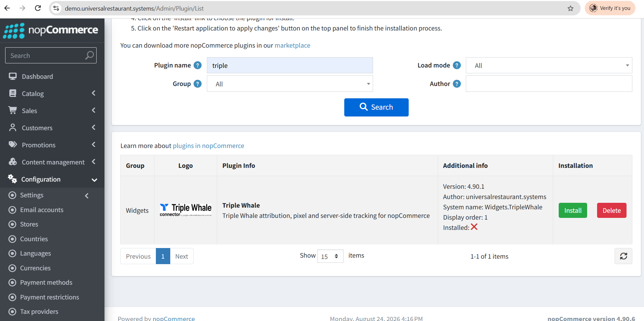Expand Content management menu

tap(52, 162)
